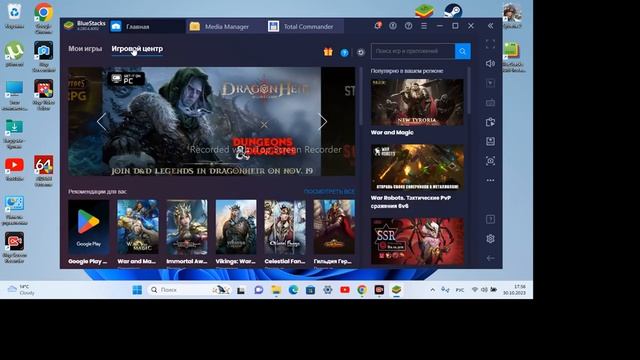Click the game search input field

413,51
